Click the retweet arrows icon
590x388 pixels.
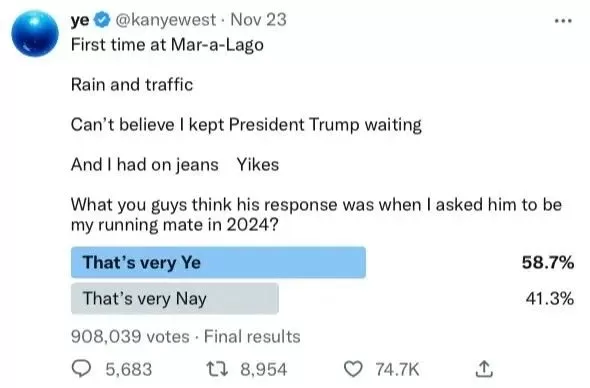(217, 369)
